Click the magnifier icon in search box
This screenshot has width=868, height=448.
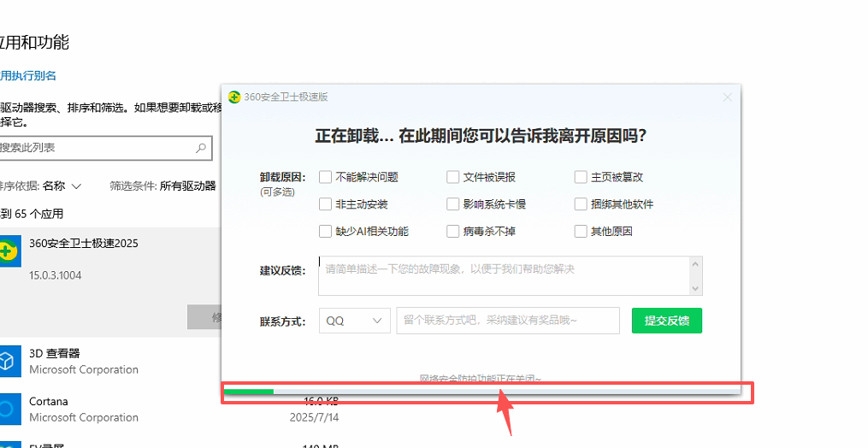(201, 148)
